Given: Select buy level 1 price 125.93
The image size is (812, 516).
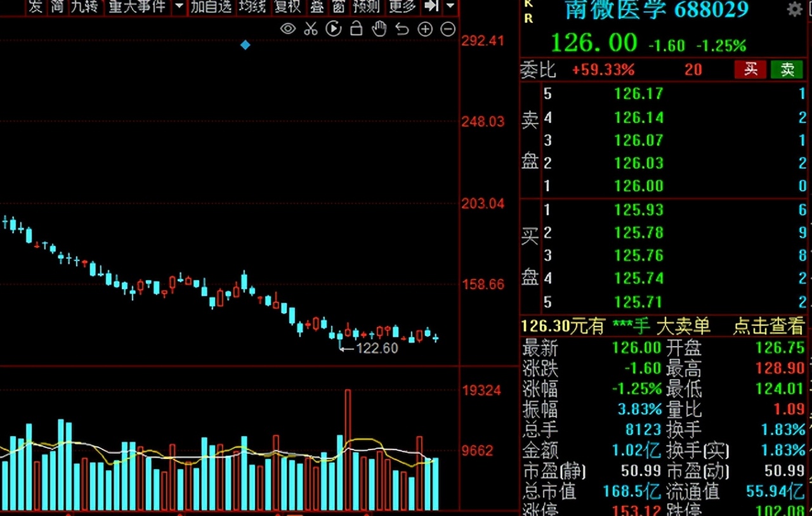Looking at the screenshot, I should pos(638,210).
